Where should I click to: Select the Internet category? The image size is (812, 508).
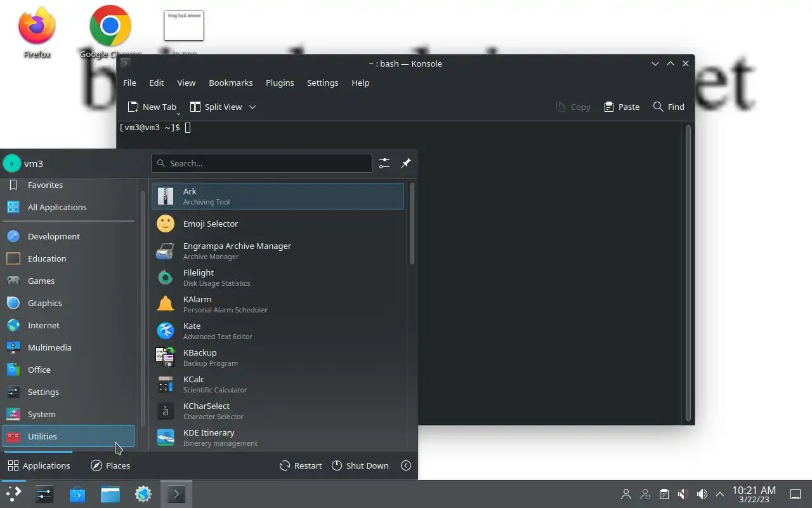(69, 325)
